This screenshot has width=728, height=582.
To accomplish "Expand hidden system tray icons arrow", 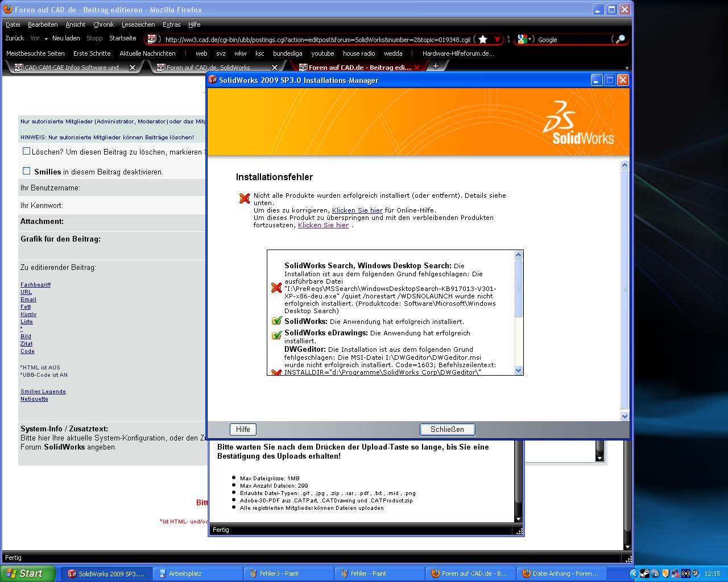I will click(x=634, y=573).
